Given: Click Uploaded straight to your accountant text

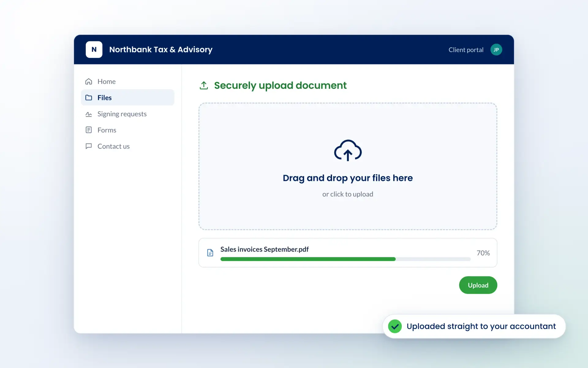Looking at the screenshot, I should tap(481, 326).
